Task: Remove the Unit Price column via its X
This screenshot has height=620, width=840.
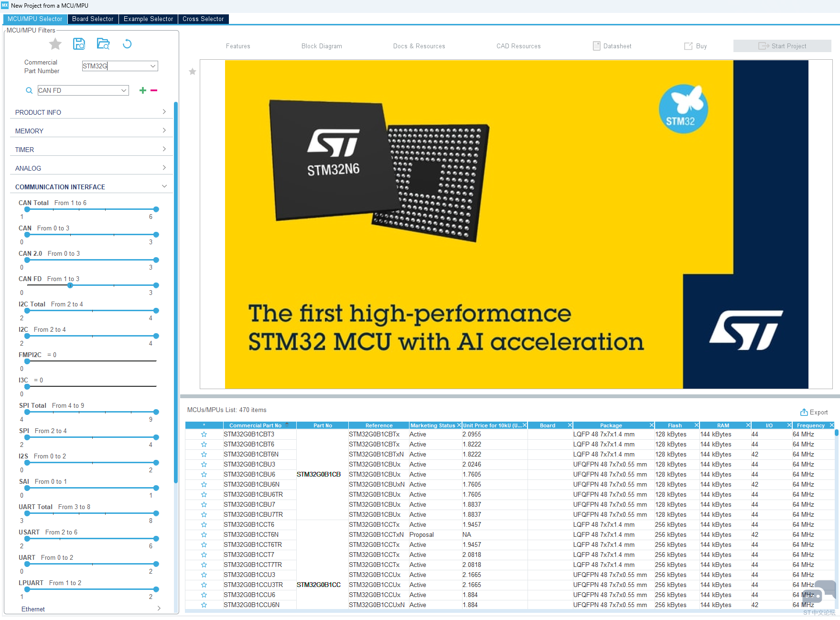Action: [x=525, y=425]
